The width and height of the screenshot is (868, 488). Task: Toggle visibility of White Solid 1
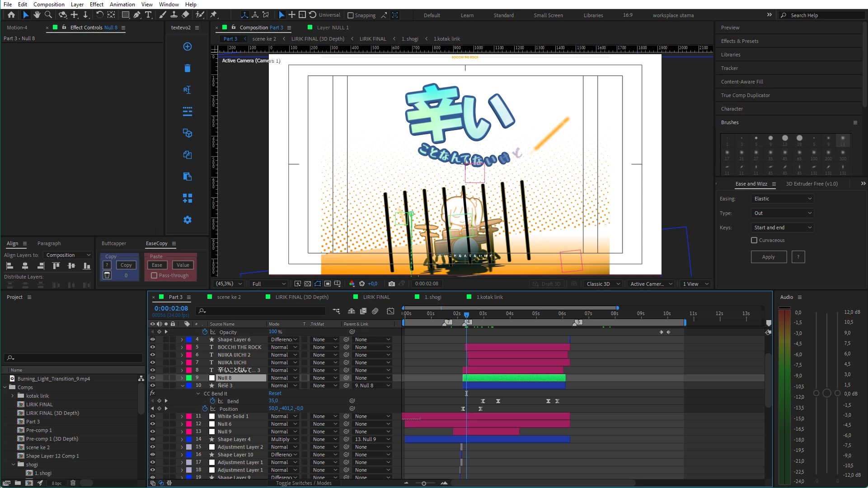(152, 416)
